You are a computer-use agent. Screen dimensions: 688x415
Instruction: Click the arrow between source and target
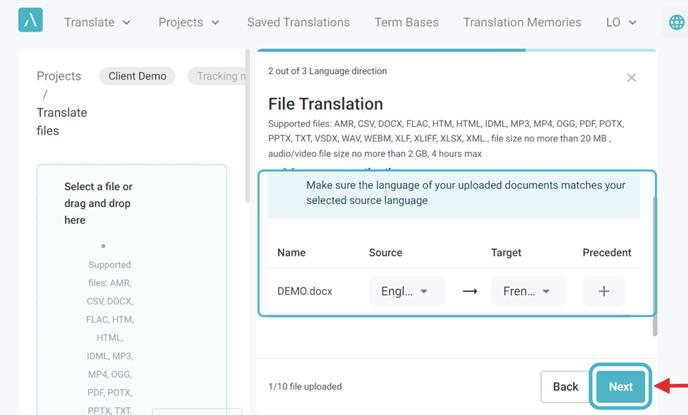click(469, 291)
